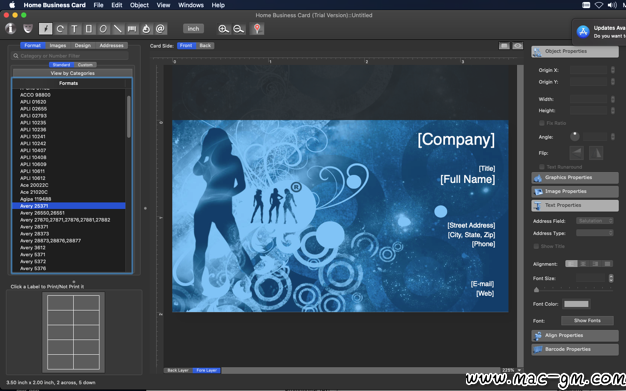Select the @ address field tool
Image resolution: width=626 pixels, height=391 pixels.
(160, 29)
